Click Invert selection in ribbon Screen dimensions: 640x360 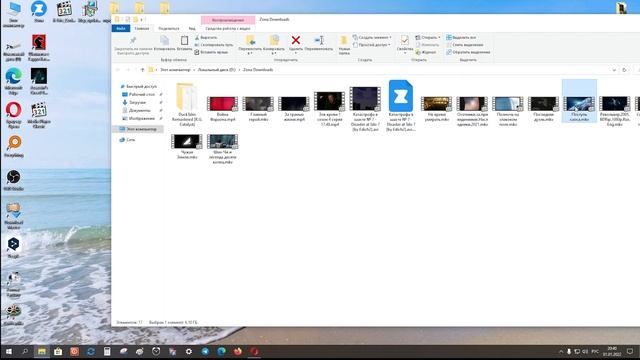(468, 52)
